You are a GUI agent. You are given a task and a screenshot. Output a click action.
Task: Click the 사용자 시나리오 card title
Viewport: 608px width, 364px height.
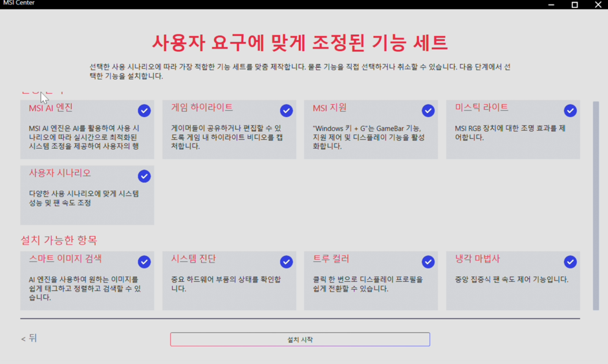click(60, 173)
